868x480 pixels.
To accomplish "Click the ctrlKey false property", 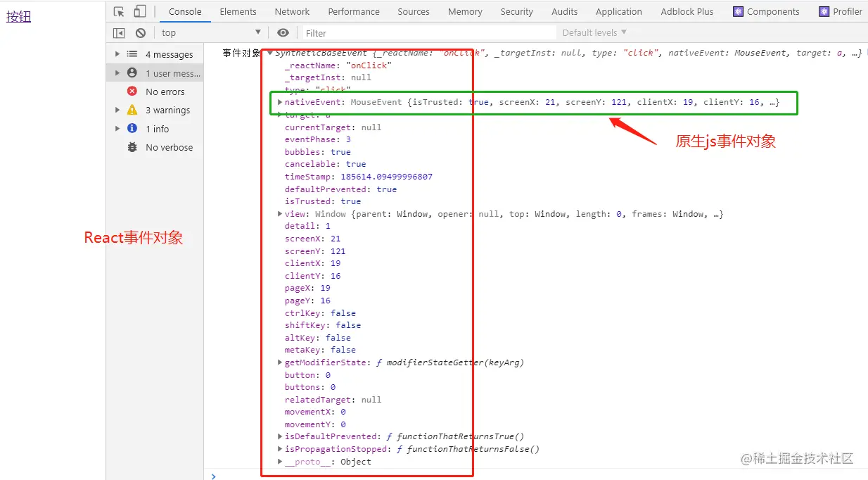I will [320, 313].
